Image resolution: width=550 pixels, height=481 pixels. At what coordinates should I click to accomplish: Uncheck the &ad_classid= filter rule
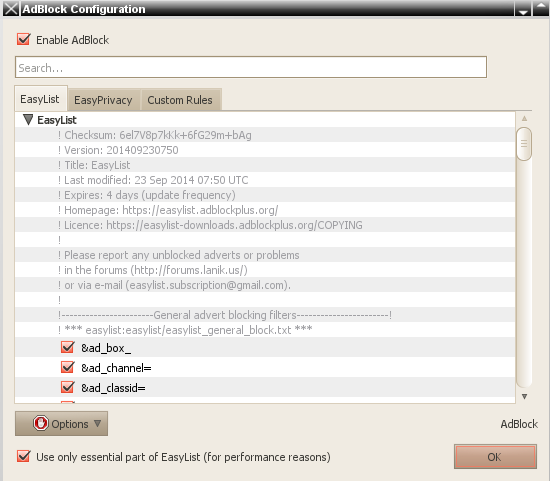coord(67,387)
